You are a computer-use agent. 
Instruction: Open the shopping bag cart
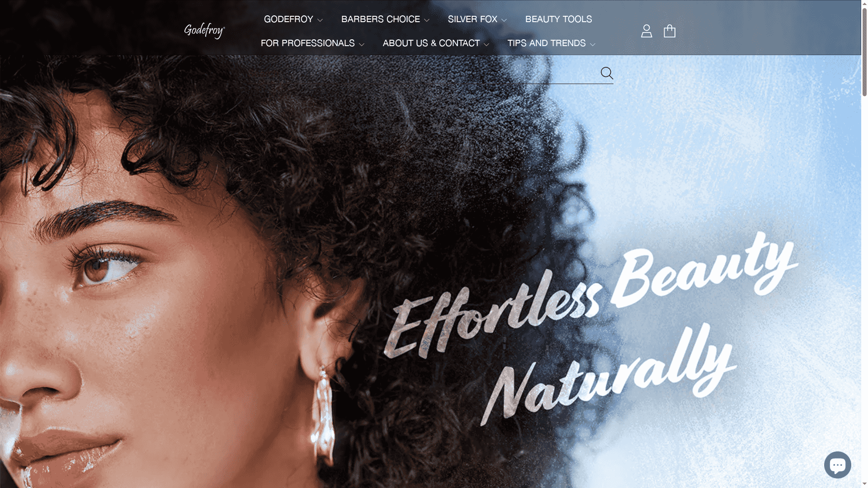pos(670,31)
